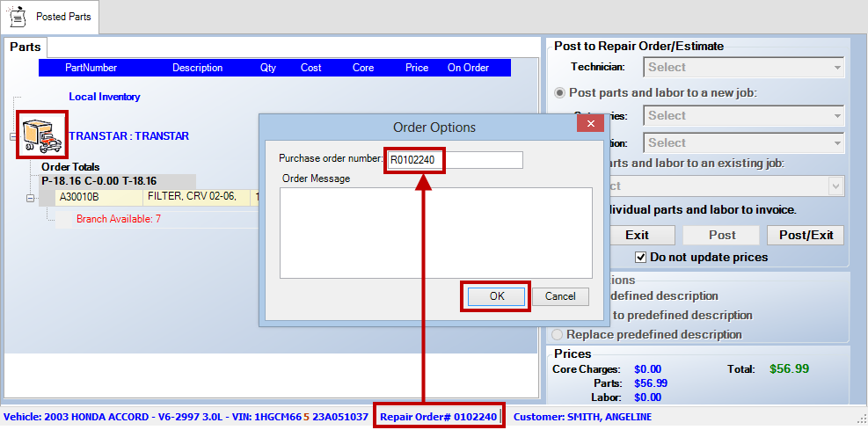This screenshot has width=868, height=430.
Task: Click the Exit button
Action: click(x=637, y=235)
